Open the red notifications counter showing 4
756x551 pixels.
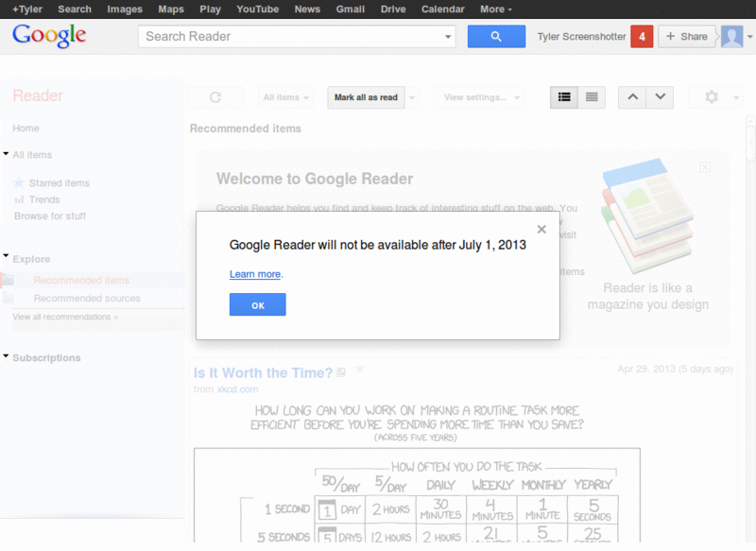tap(642, 37)
